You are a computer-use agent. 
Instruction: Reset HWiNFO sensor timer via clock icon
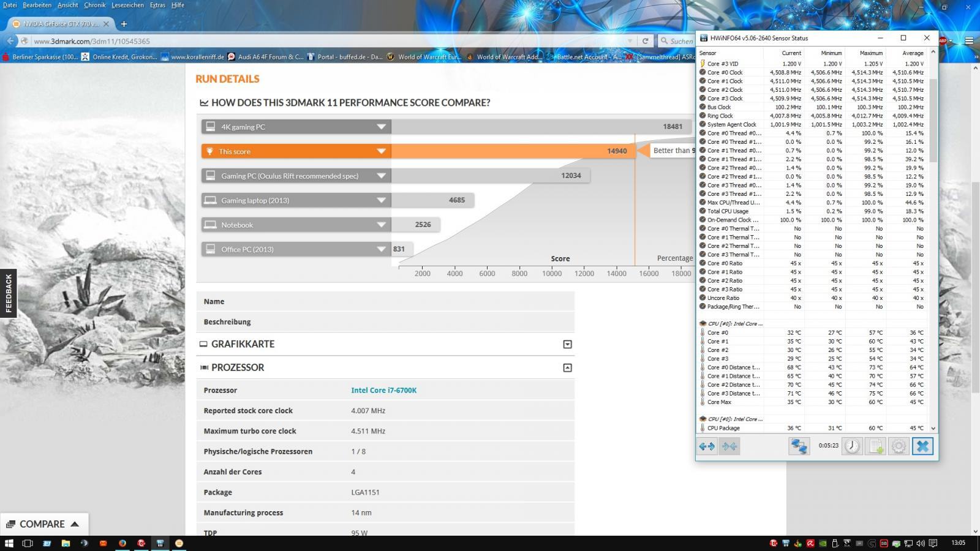pyautogui.click(x=852, y=446)
